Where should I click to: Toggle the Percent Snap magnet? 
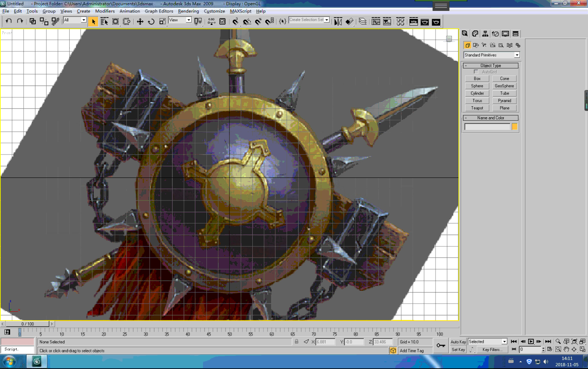258,21
